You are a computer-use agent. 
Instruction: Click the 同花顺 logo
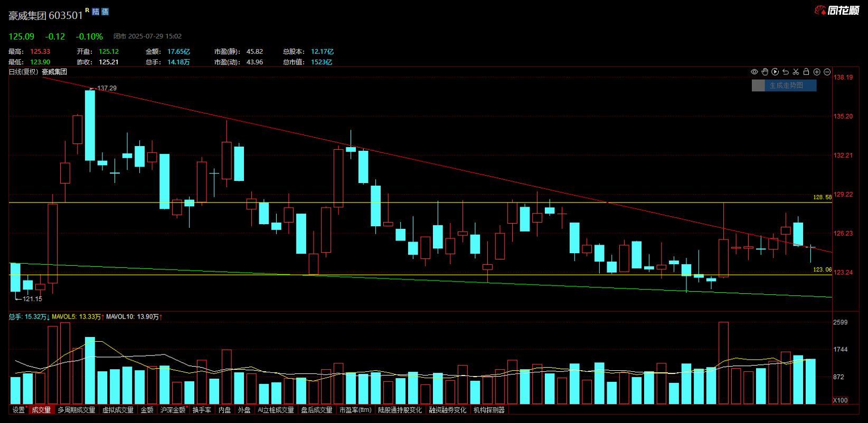[x=837, y=10]
